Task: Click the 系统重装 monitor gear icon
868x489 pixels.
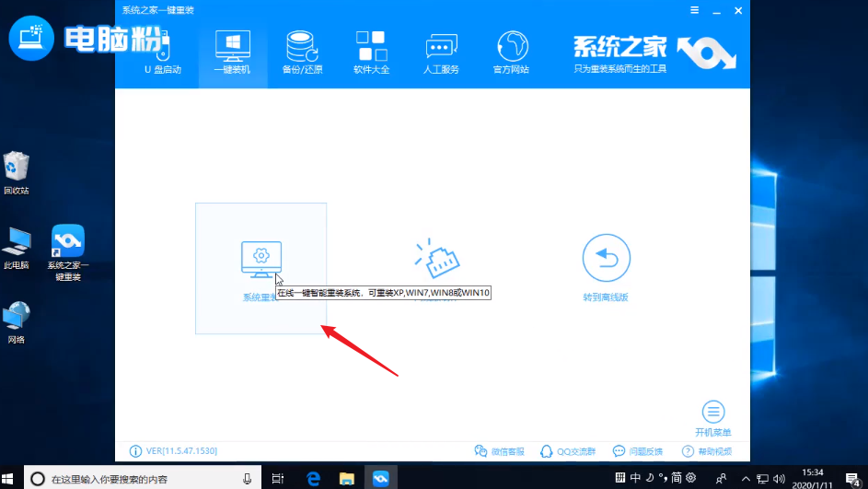Action: 261,259
